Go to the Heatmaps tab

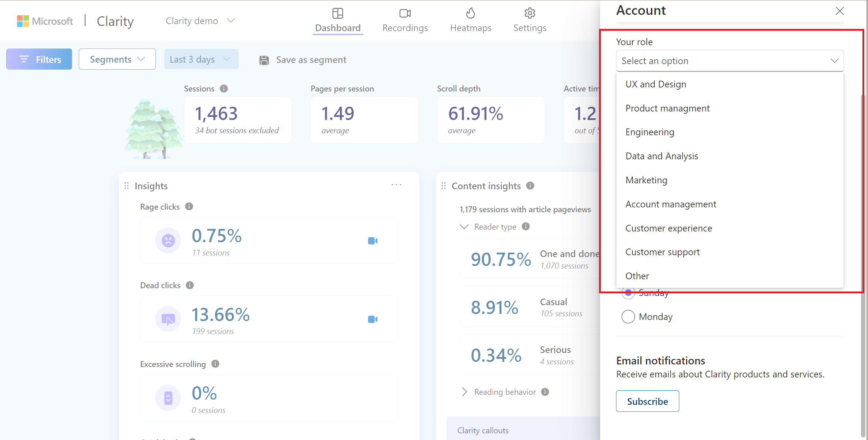pos(471,20)
